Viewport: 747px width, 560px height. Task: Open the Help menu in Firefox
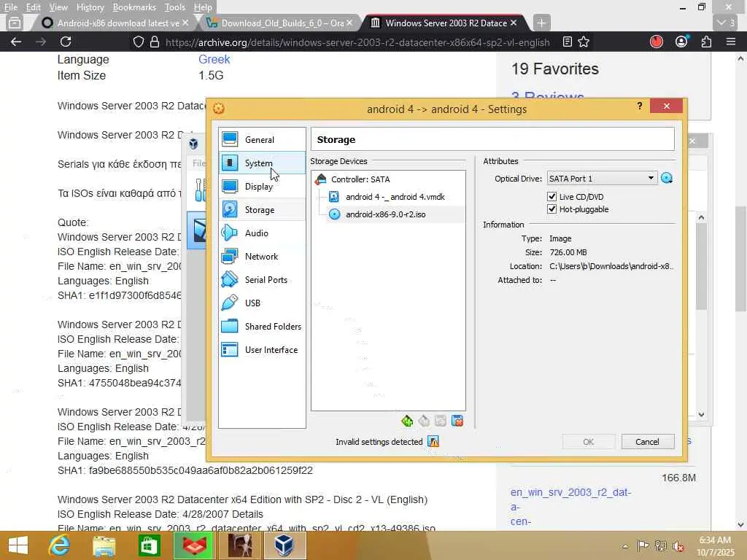pyautogui.click(x=203, y=7)
